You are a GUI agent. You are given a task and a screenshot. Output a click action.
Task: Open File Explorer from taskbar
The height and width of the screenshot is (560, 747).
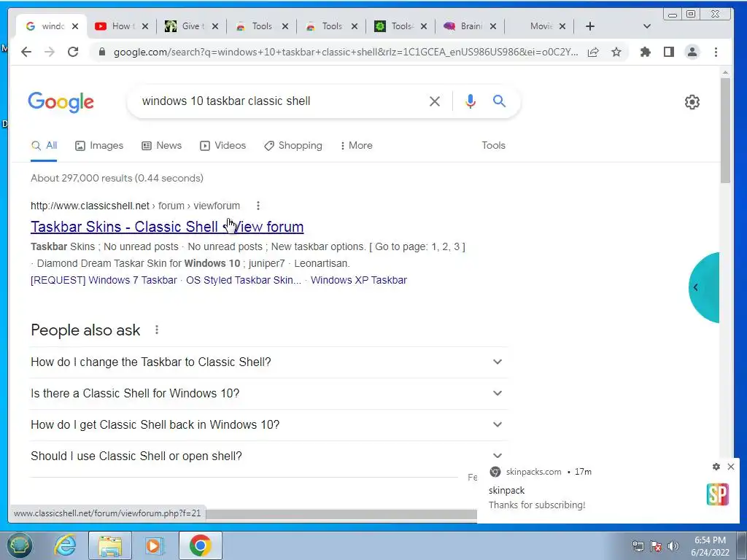click(x=110, y=545)
